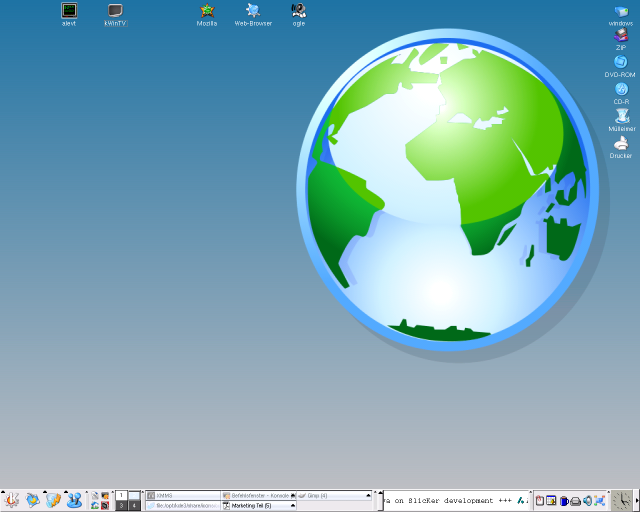Screen dimensions: 640x512
Task: Click the blue mug tray icon
Action: point(564,501)
